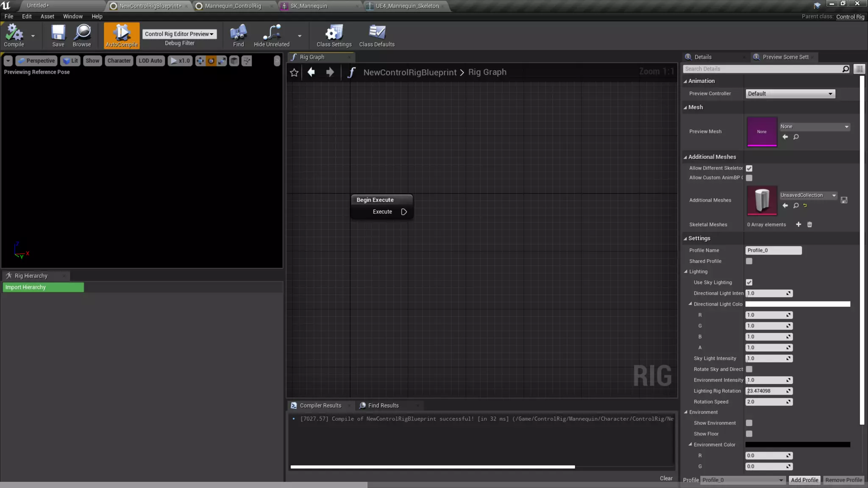This screenshot has height=488, width=868.
Task: Switch to the Mannequin_ControlRig tab
Action: pos(233,6)
